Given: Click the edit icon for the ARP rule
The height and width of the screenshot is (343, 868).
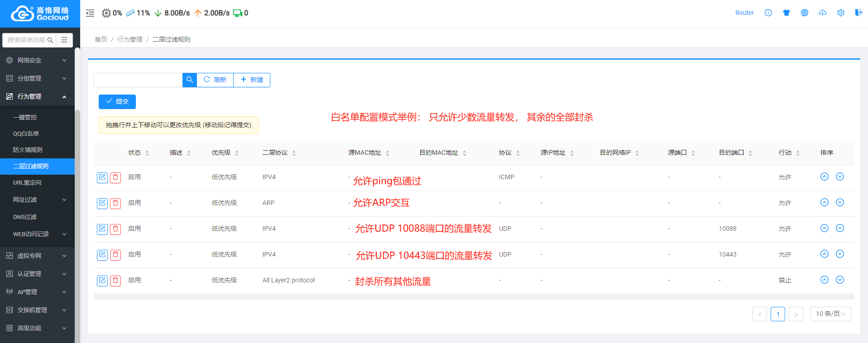Looking at the screenshot, I should 102,203.
